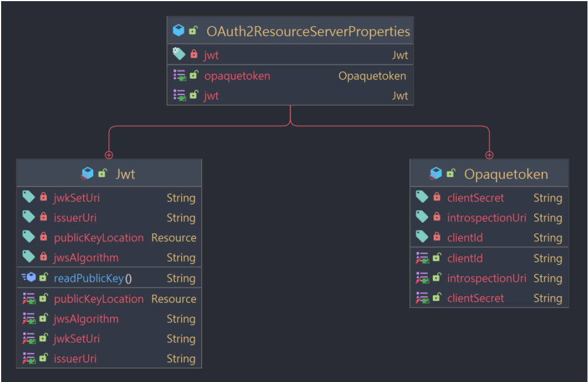Screen dimensions: 588x382
Task: Click the green unlock icon beside the Opaquetoken title
Action: coord(451,174)
